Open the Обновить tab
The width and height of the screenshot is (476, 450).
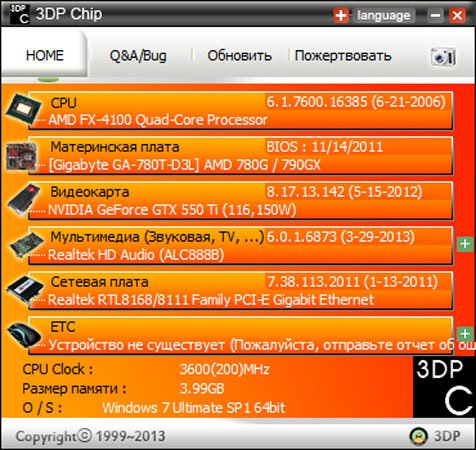(239, 56)
